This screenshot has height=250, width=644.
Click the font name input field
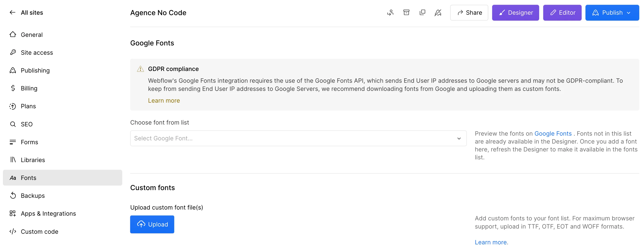click(x=297, y=138)
